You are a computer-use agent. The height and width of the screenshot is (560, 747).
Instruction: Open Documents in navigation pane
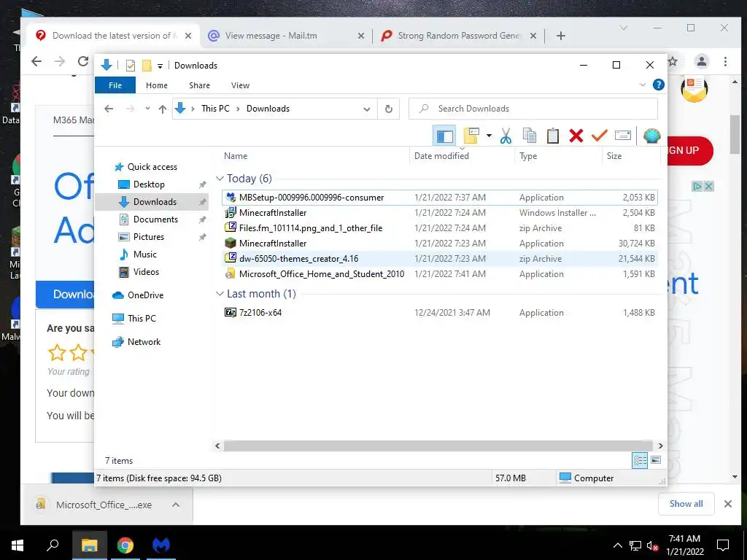click(x=155, y=219)
